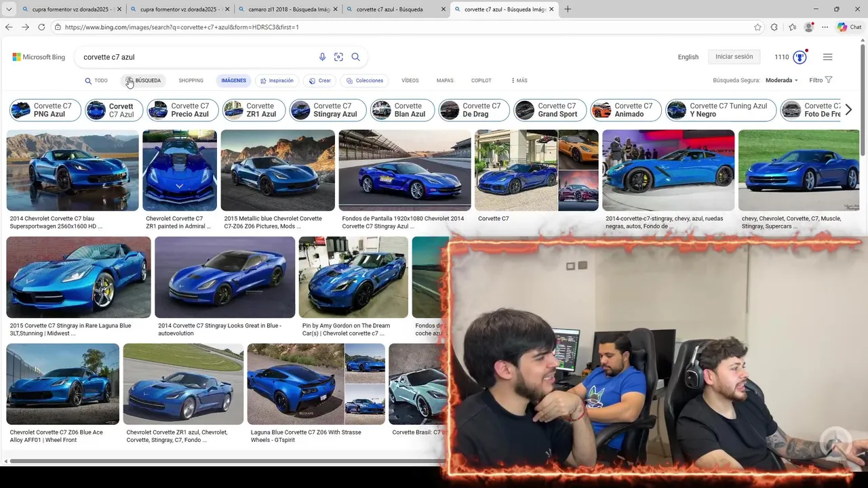This screenshot has width=868, height=488.
Task: Open browser extensions puzzle icon
Action: click(x=774, y=27)
